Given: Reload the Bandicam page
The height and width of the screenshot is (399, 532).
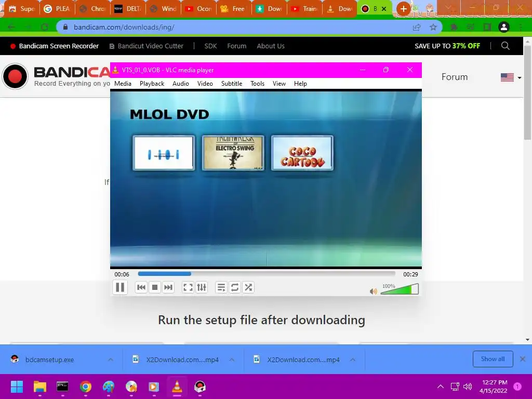Looking at the screenshot, I should click(x=45, y=27).
